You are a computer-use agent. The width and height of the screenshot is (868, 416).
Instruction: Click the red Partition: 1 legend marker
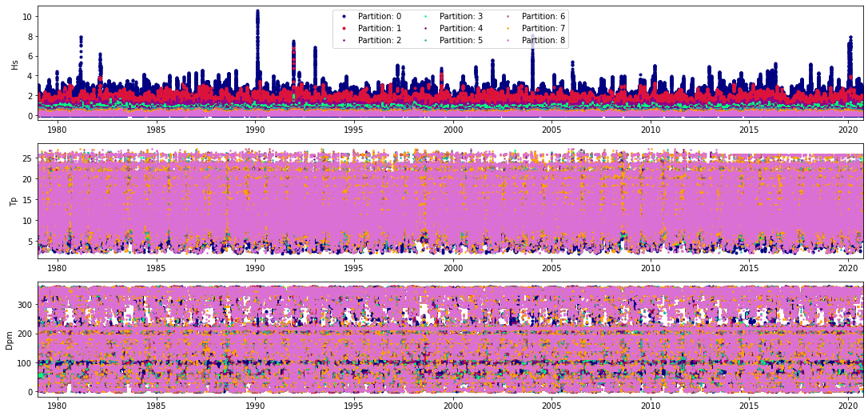pyautogui.click(x=344, y=28)
